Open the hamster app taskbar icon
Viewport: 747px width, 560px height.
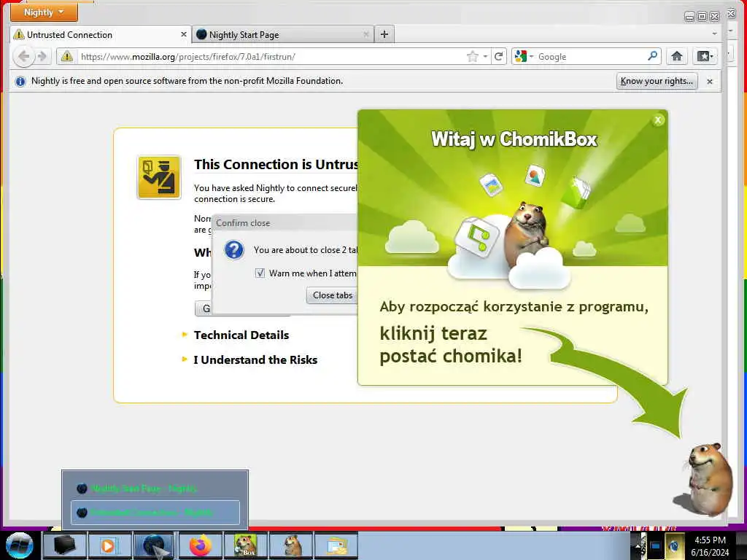(x=291, y=545)
